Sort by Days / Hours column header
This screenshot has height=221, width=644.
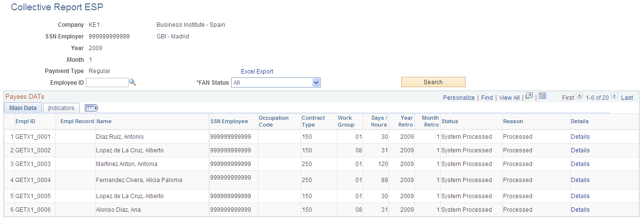(x=379, y=121)
